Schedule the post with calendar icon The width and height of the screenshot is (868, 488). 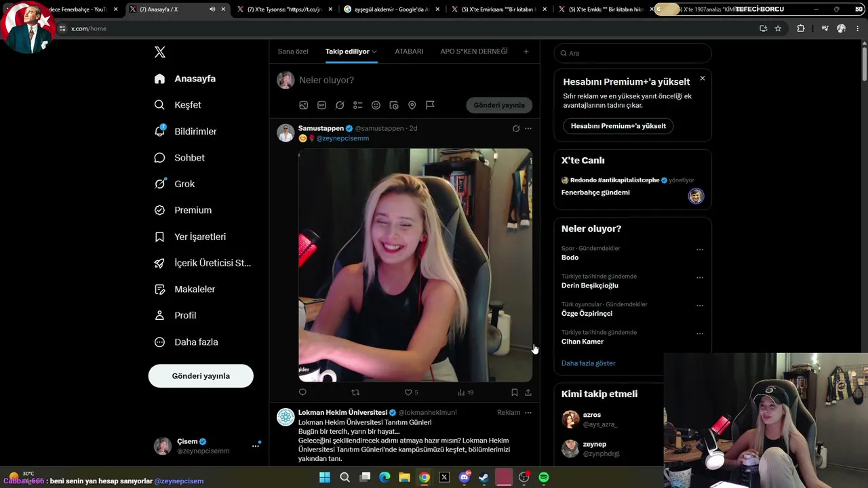[394, 105]
